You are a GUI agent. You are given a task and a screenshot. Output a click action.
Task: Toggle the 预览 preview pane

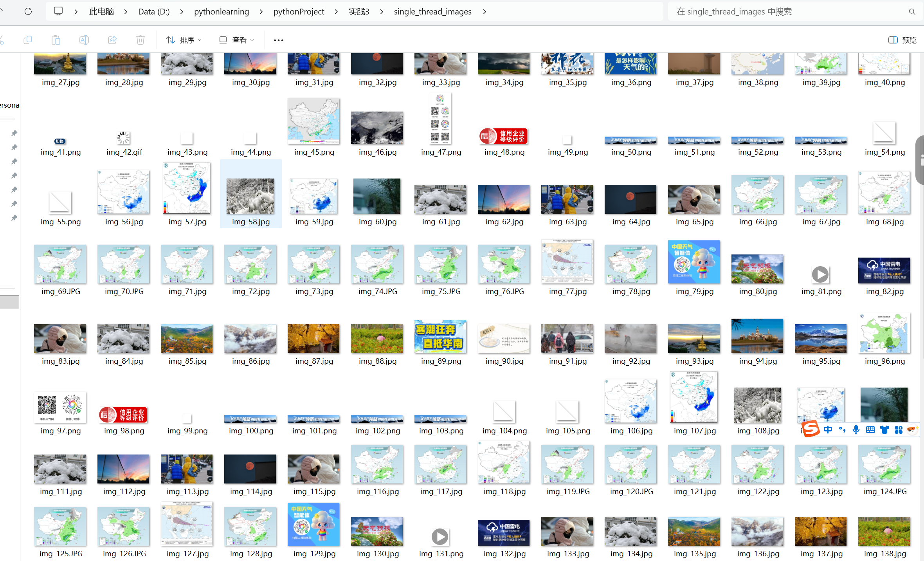(x=902, y=40)
